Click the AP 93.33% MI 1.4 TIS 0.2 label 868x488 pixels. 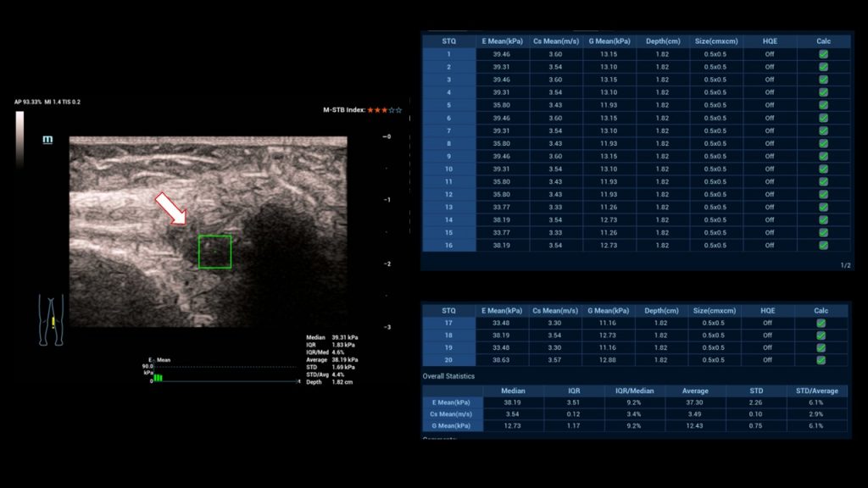[x=47, y=102]
